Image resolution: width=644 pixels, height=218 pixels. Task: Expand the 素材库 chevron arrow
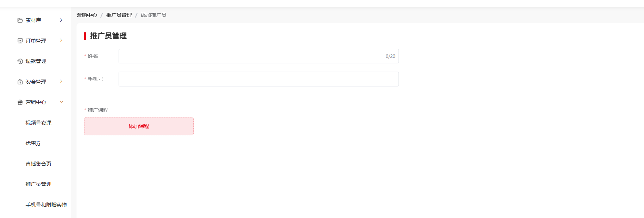[61, 20]
